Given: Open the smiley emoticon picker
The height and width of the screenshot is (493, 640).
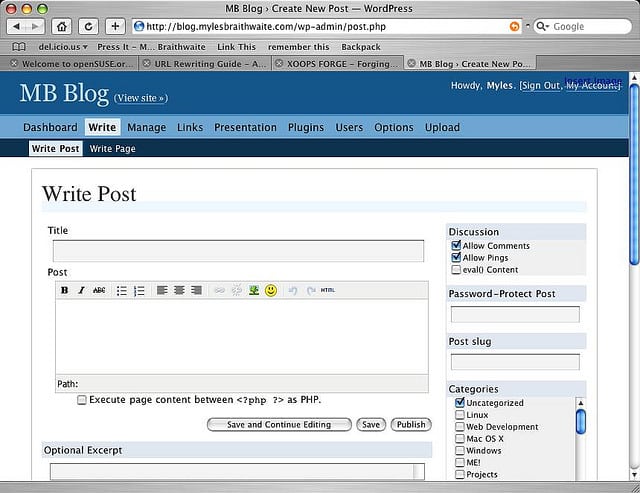Looking at the screenshot, I should [271, 290].
